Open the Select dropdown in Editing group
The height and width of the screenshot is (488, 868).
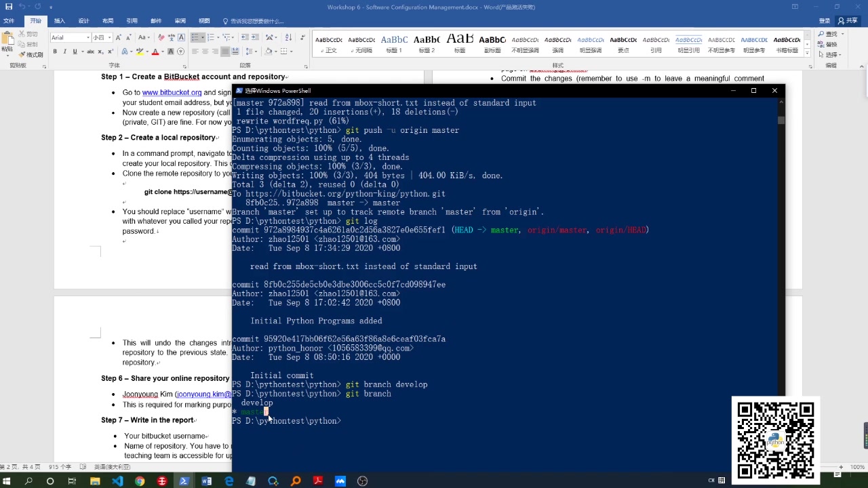point(840,55)
